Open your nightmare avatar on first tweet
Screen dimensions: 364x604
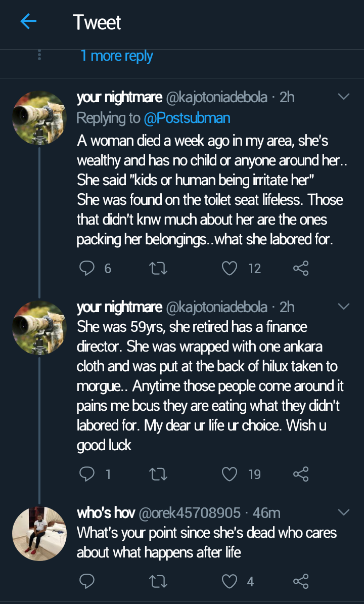click(x=39, y=118)
